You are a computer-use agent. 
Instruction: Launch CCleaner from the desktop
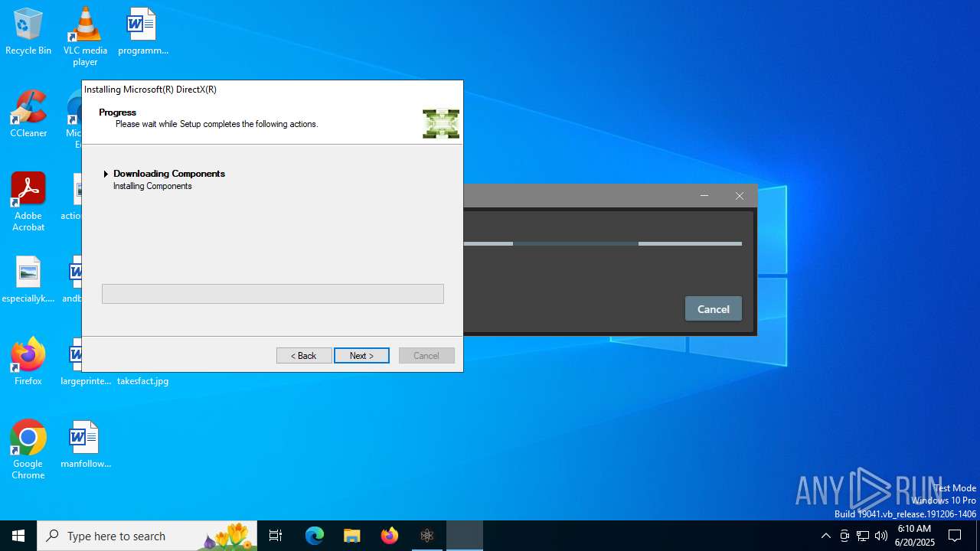28,114
